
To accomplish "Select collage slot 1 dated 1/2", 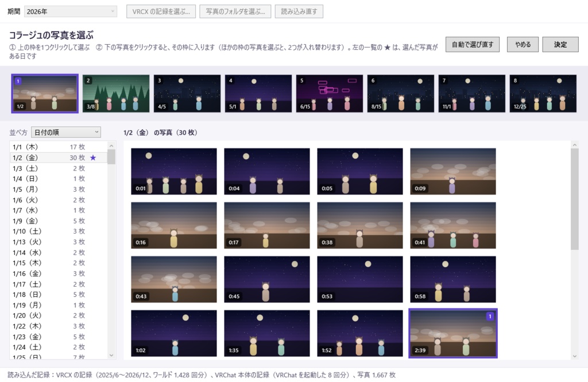I will pyautogui.click(x=45, y=94).
